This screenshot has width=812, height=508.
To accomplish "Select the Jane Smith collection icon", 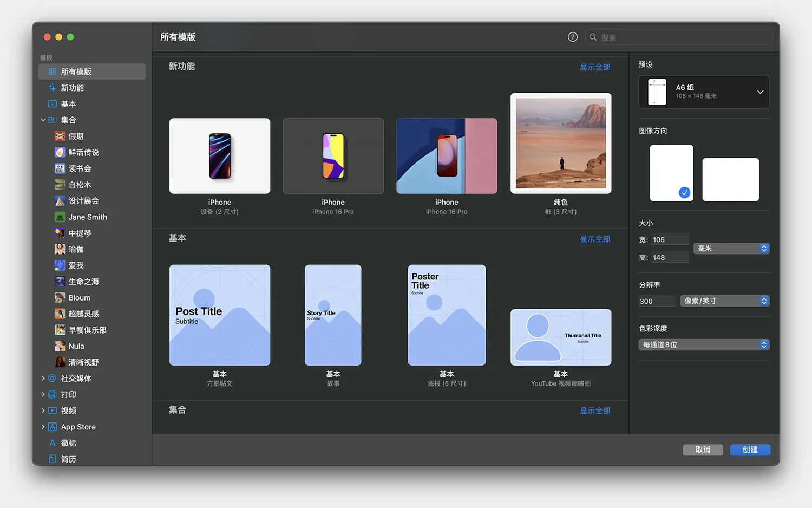I will 60,217.
